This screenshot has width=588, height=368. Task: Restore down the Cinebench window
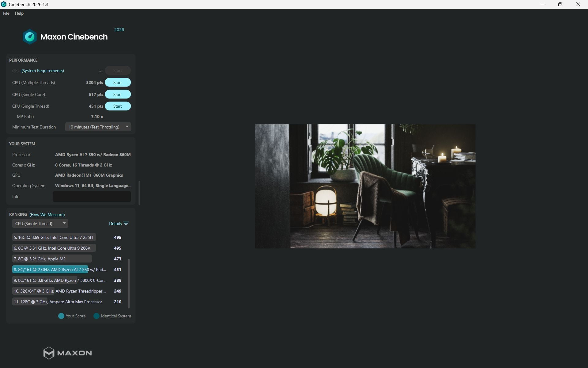pyautogui.click(x=560, y=4)
